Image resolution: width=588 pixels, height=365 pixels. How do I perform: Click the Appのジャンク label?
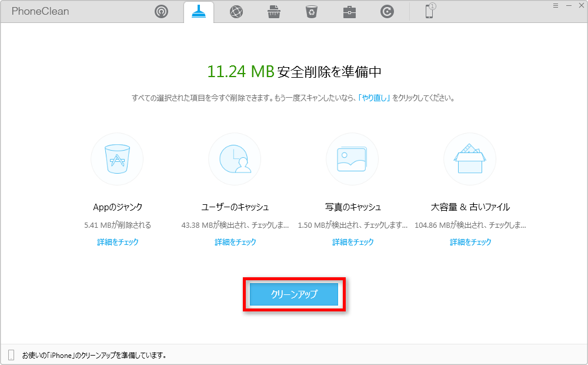tap(118, 207)
